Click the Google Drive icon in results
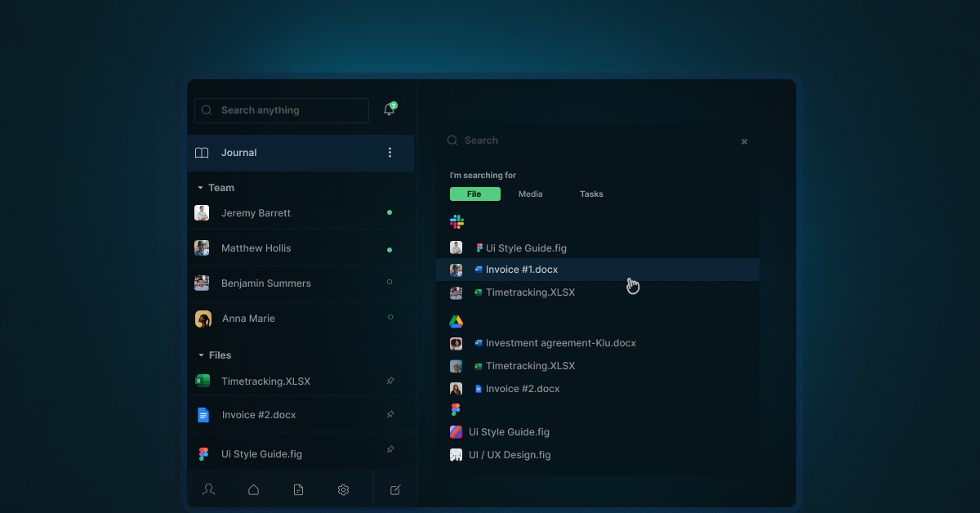The height and width of the screenshot is (513, 980). pyautogui.click(x=456, y=321)
